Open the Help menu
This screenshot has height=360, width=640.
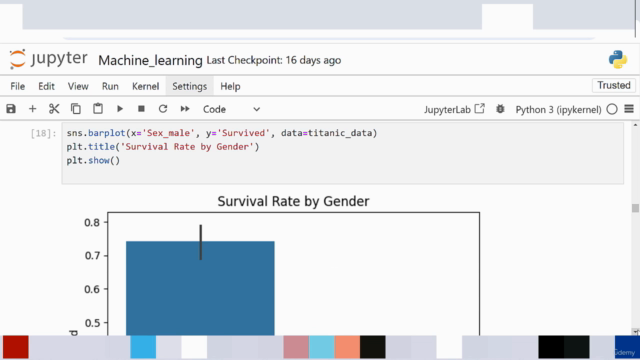pyautogui.click(x=230, y=87)
